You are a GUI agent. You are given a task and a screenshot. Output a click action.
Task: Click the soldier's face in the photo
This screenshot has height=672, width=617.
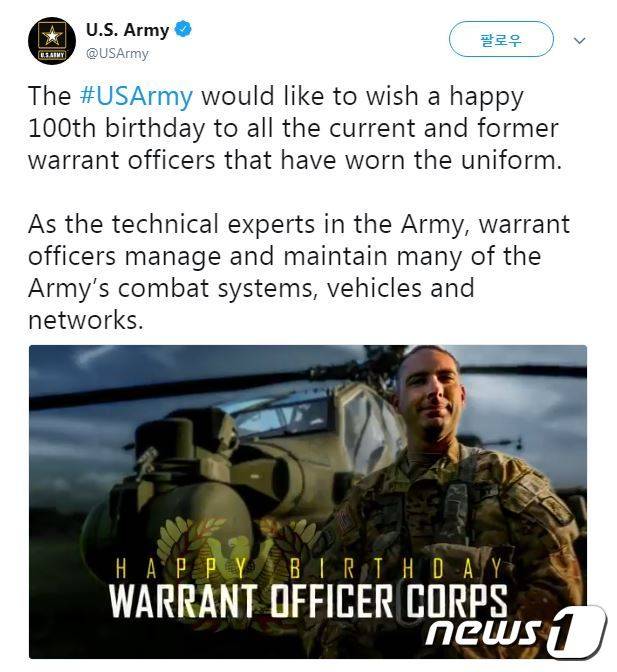[431, 396]
